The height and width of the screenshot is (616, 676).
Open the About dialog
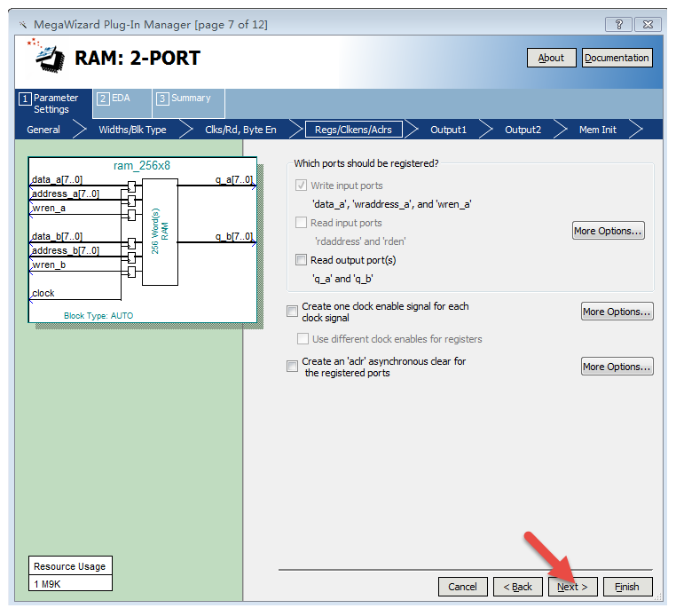(551, 58)
